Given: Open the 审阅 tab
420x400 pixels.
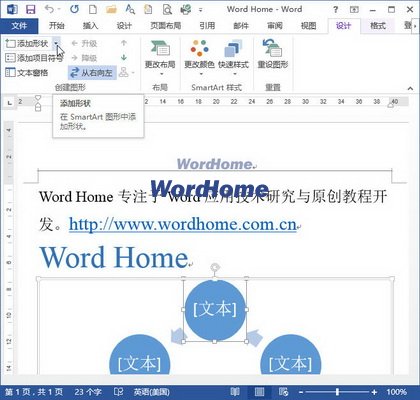Looking at the screenshot, I should pyautogui.click(x=275, y=26).
